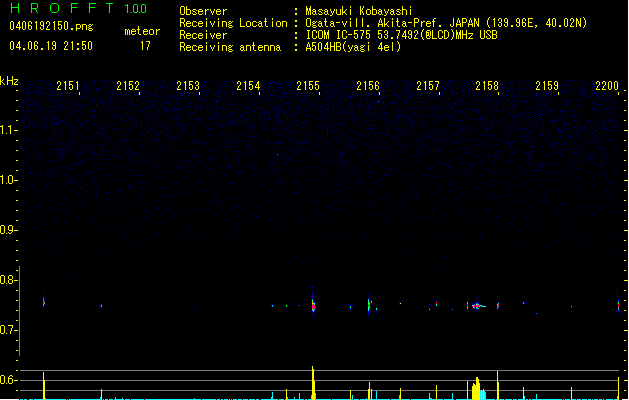
Task: Click the Observer label
Action: tap(203, 11)
